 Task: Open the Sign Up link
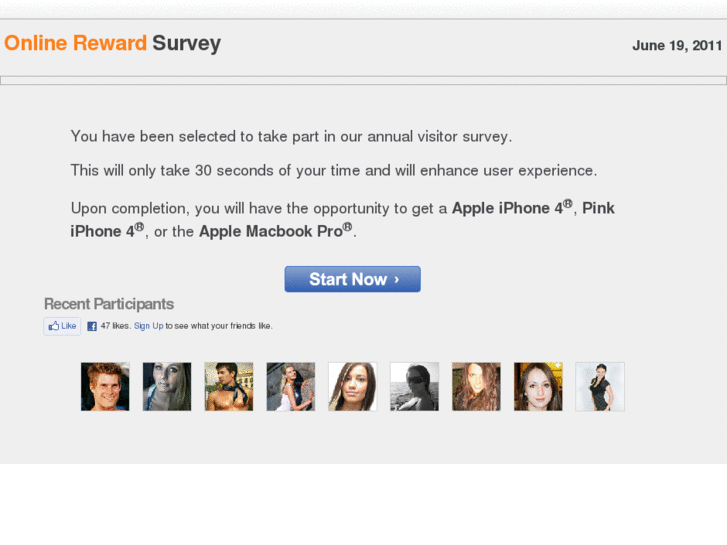click(148, 326)
